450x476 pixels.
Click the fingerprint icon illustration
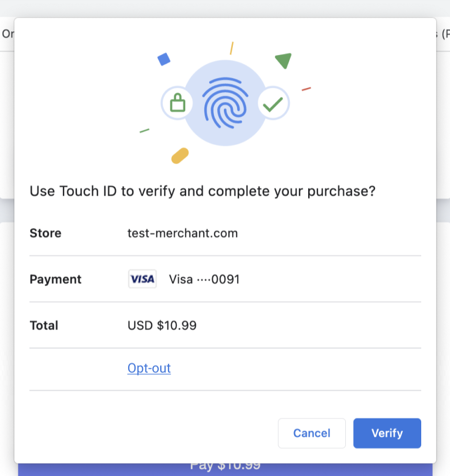[225, 103]
